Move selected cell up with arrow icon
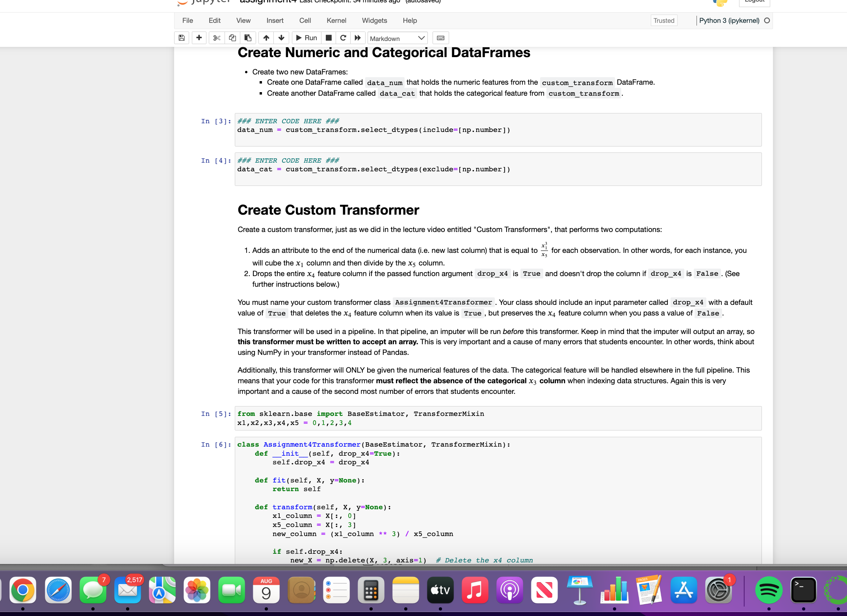This screenshot has height=616, width=847. coord(266,38)
